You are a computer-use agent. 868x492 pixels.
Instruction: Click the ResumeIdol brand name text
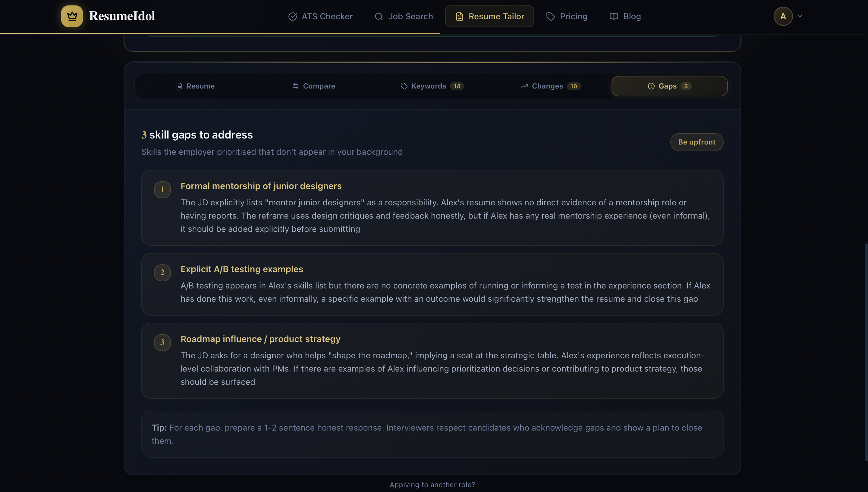point(122,16)
